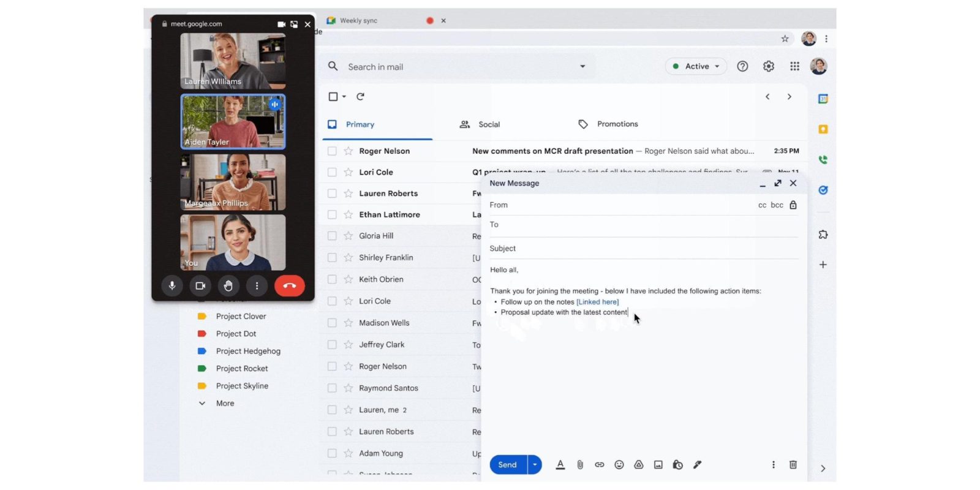Raise hand in the Meet call

point(228,286)
